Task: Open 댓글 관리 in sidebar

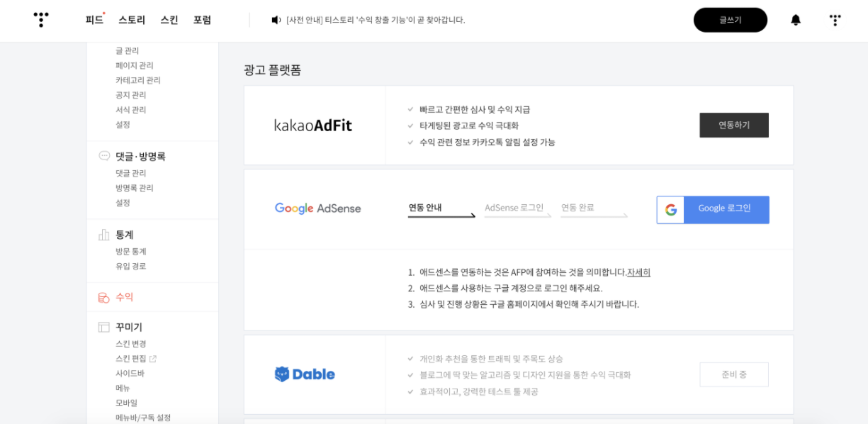Action: [131, 173]
